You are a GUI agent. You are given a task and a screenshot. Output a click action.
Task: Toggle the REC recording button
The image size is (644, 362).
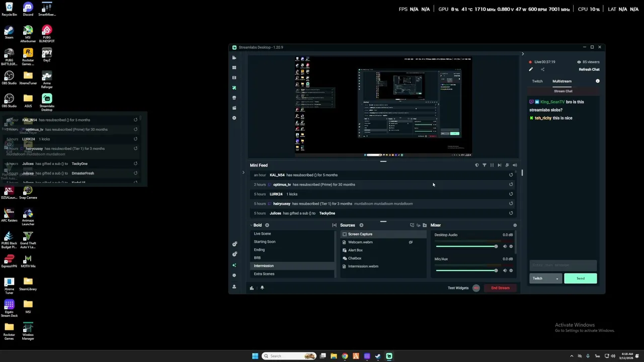tap(476, 288)
